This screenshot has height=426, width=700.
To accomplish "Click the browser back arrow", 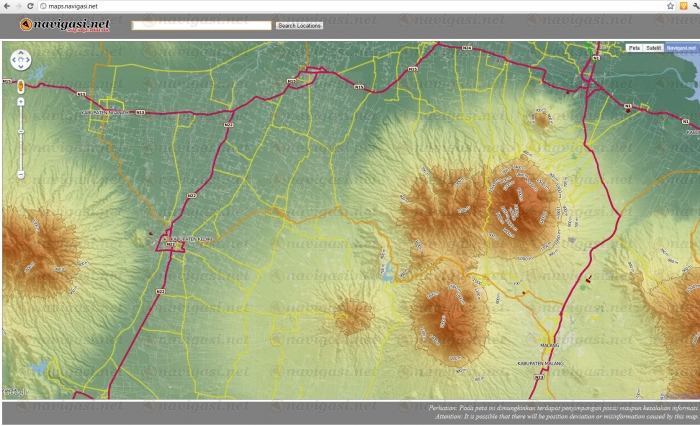I will 8,6.
